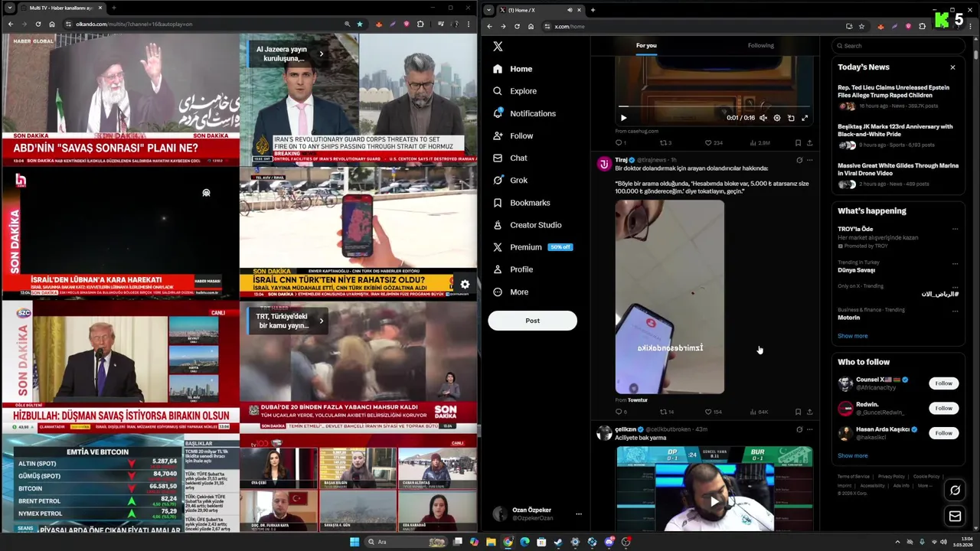The height and width of the screenshot is (551, 980).
Task: Open a new tab in X browser window
Action: coord(593,10)
